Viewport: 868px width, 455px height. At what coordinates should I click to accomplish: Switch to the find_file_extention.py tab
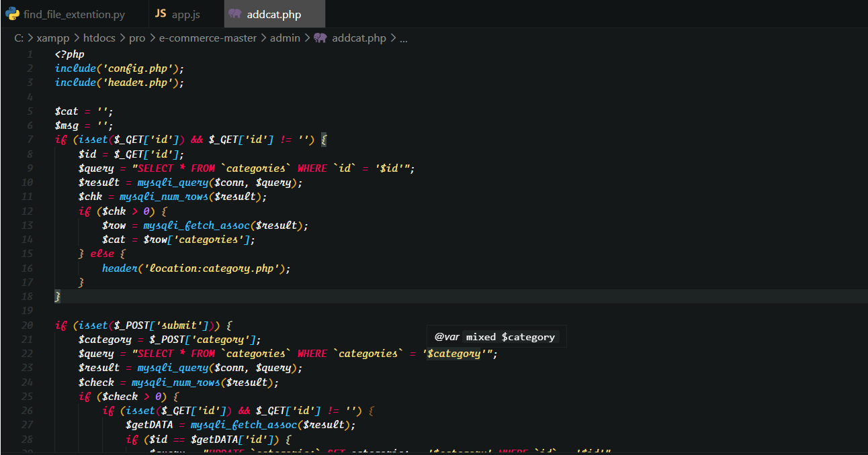73,14
